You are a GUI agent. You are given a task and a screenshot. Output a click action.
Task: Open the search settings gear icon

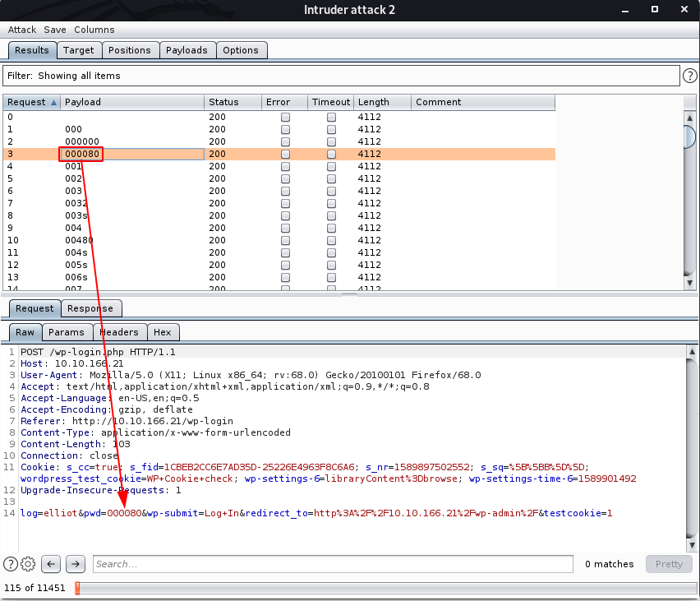point(28,564)
